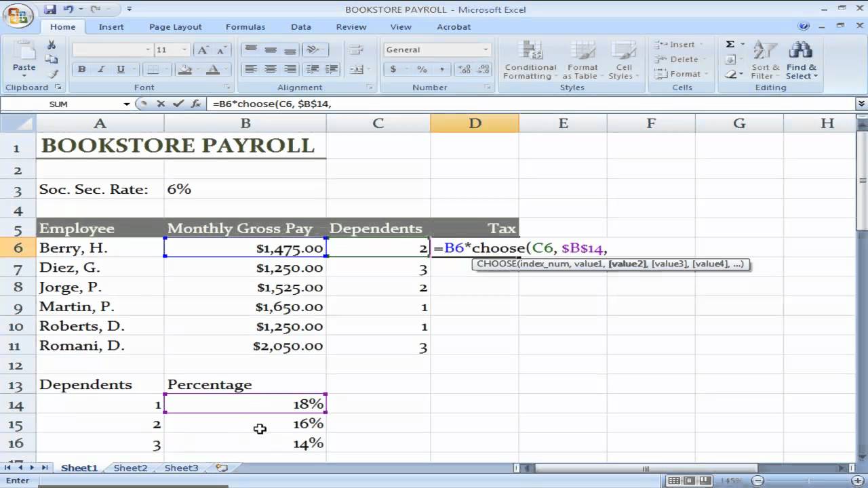The width and height of the screenshot is (868, 488).
Task: Open the Cell Styles dropdown
Action: [x=624, y=60]
